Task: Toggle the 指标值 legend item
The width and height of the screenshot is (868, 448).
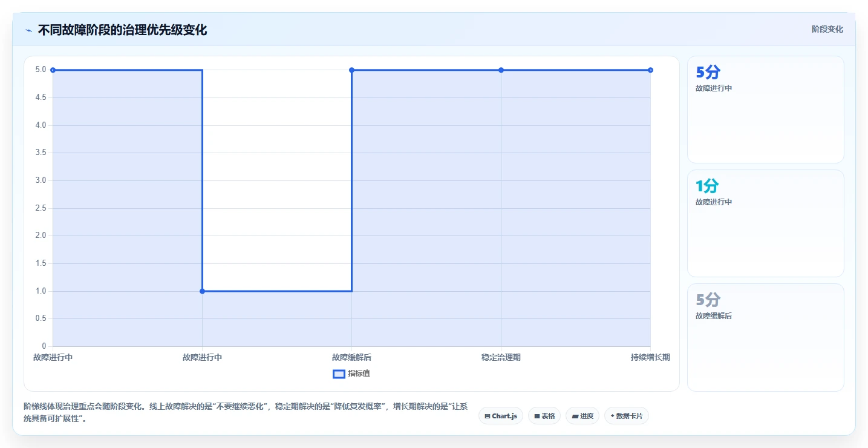Action: [x=351, y=374]
